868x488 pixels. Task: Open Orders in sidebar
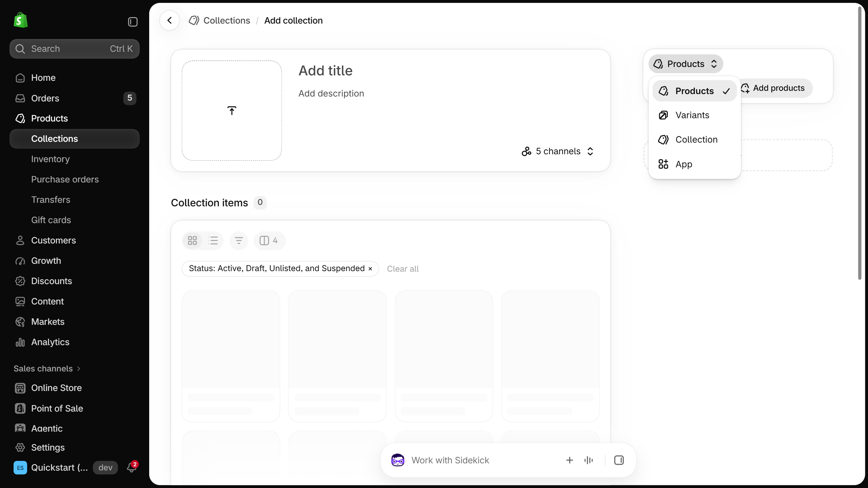click(75, 98)
